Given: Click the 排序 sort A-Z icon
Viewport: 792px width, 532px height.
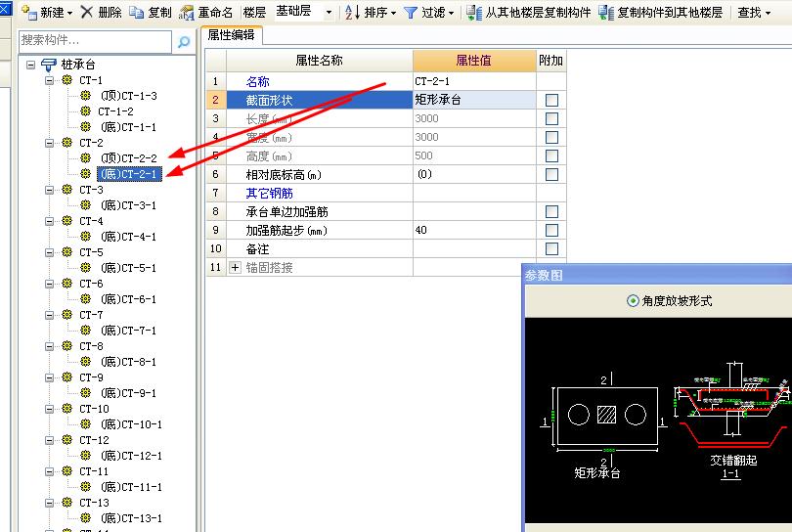Looking at the screenshot, I should [x=352, y=12].
